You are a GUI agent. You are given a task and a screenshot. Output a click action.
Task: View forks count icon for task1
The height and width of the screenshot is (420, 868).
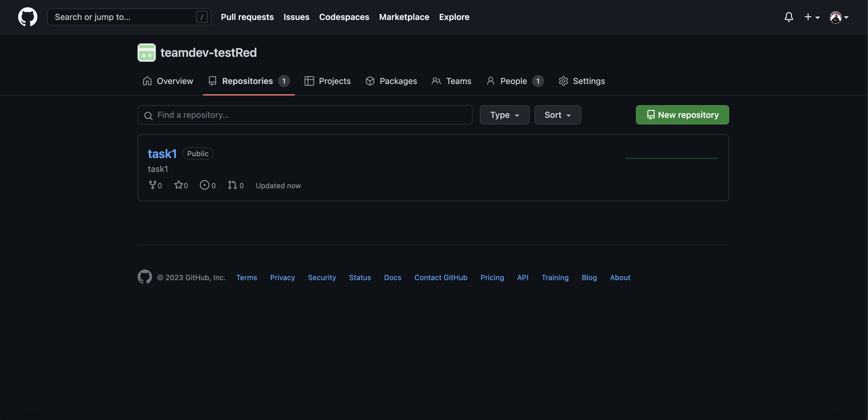tap(153, 185)
